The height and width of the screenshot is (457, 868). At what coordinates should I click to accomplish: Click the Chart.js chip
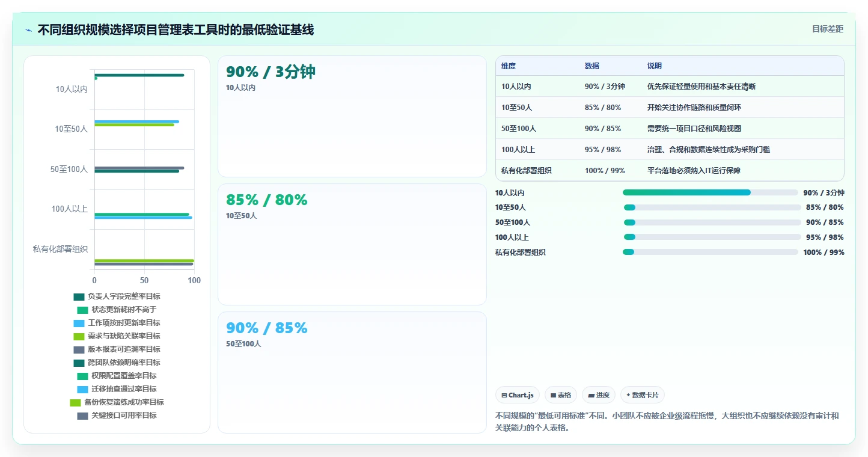(518, 395)
